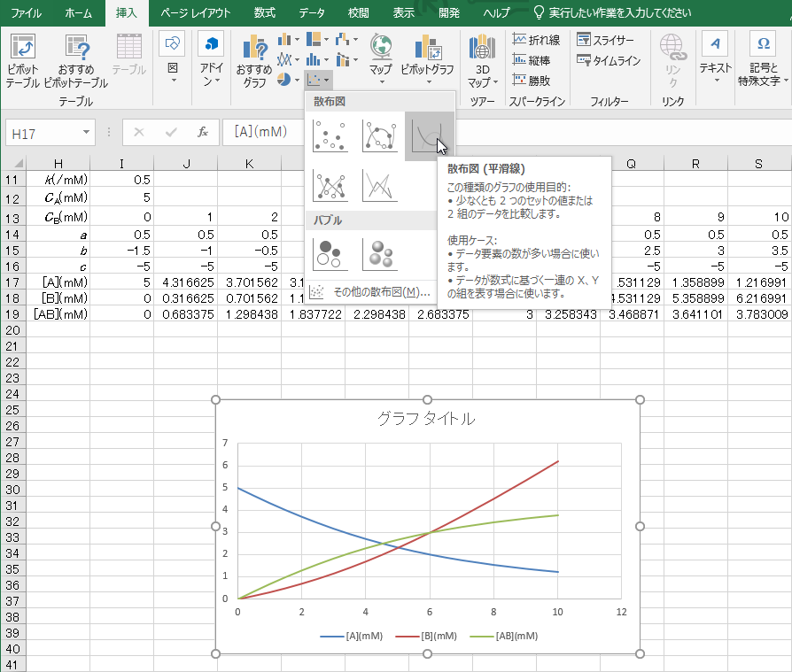Select cell S17 value 1.216991

coord(759,282)
